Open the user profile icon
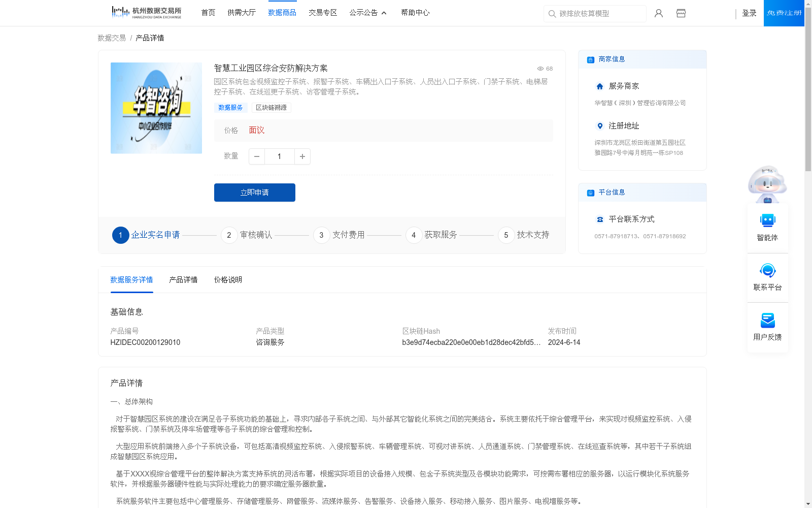812x508 pixels. 659,13
